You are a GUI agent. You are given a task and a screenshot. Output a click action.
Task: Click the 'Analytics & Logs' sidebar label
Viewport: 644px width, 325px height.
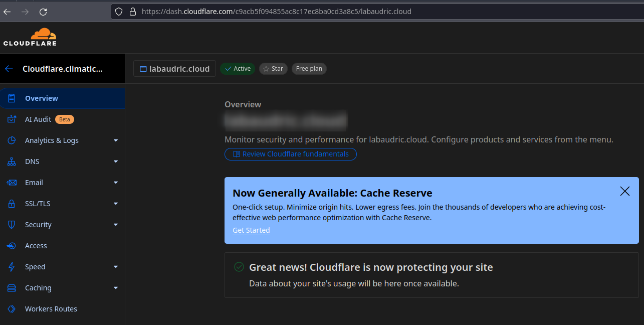click(x=52, y=140)
